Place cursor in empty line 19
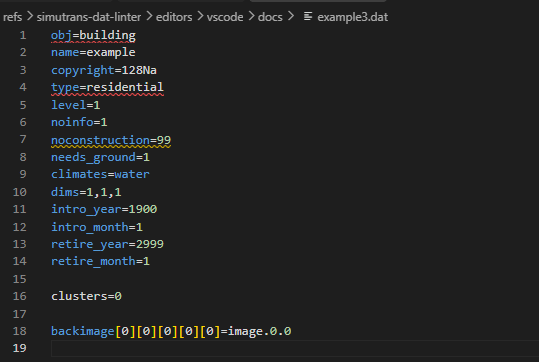 click(295, 348)
